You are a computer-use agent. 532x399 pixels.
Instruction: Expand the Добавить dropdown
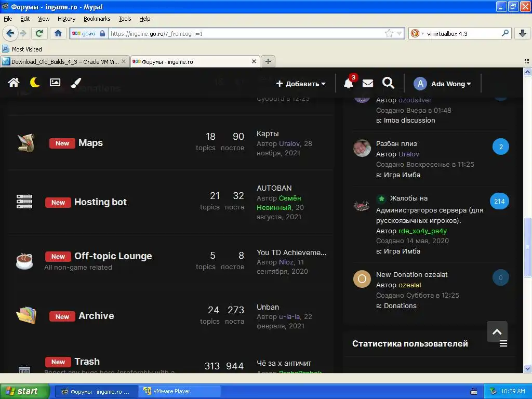point(301,84)
